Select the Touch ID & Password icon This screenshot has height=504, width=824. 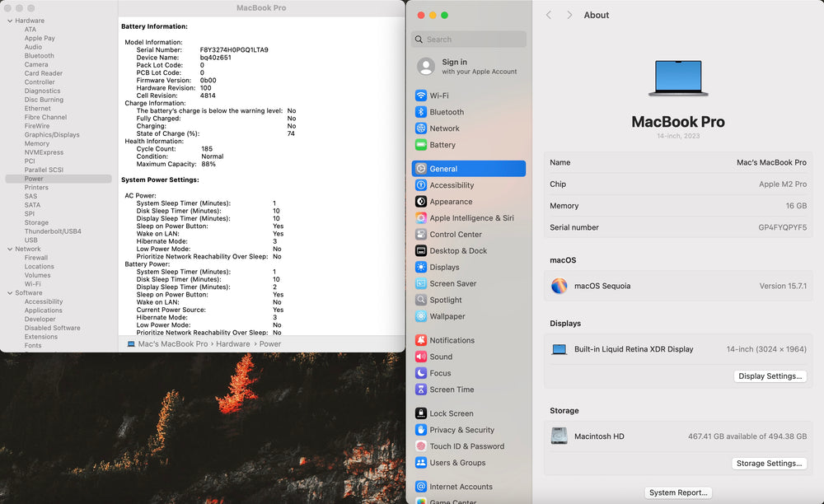pos(421,446)
